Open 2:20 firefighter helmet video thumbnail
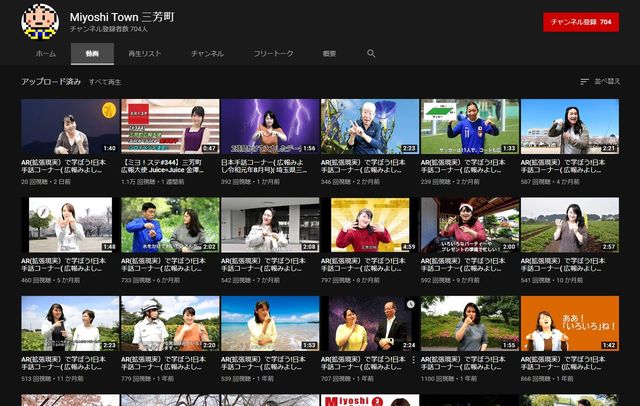 pyautogui.click(x=170, y=324)
